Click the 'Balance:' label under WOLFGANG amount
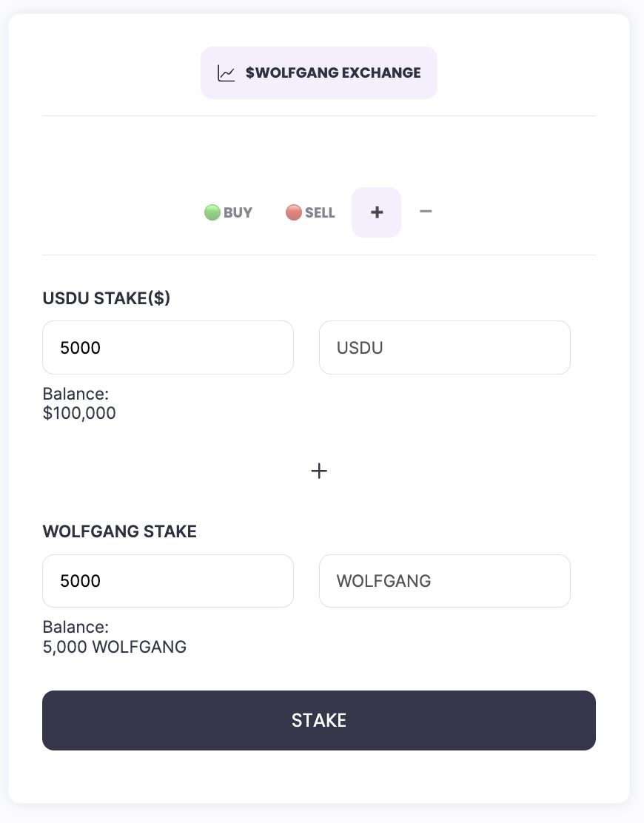This screenshot has width=644, height=823. (x=76, y=628)
